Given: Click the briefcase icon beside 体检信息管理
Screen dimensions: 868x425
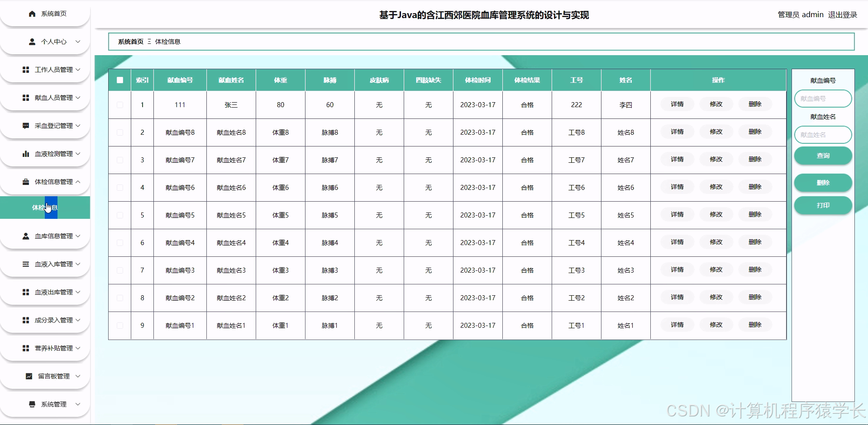Looking at the screenshot, I should pos(26,182).
